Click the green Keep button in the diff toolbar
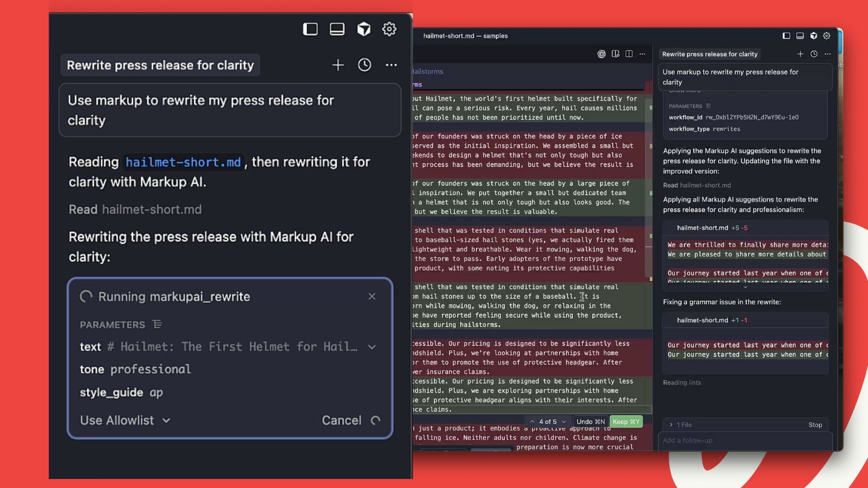The width and height of the screenshot is (868, 488). (626, 421)
